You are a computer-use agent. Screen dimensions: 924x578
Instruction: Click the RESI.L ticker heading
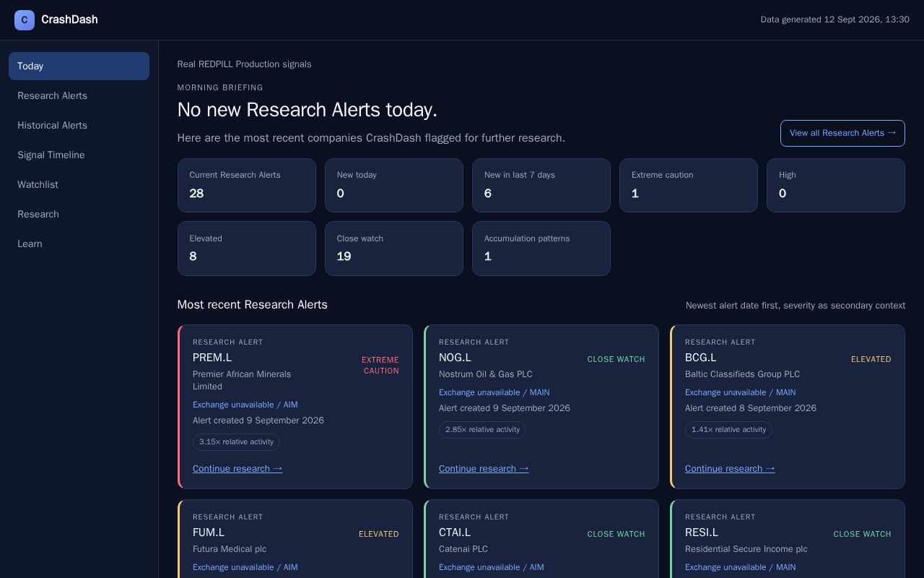point(702,532)
